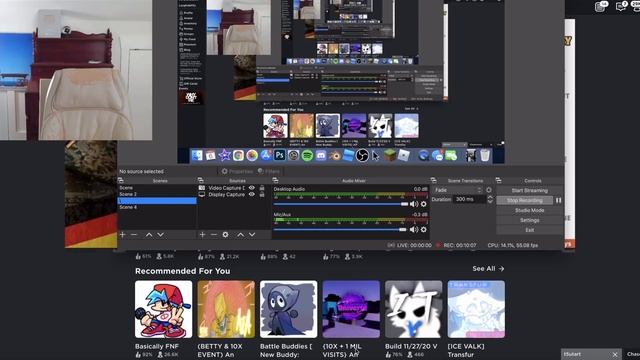640x360 pixels.
Task: Lock the Video Capture source
Action: coord(262,188)
